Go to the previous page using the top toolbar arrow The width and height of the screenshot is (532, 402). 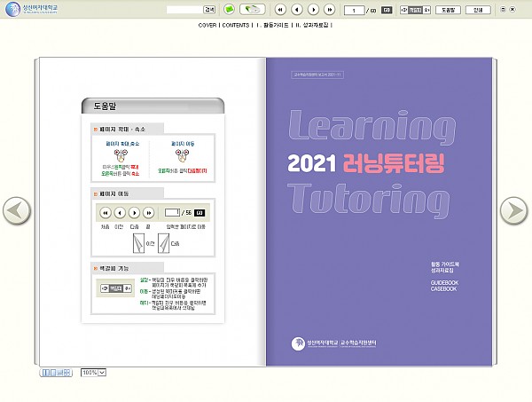[x=296, y=10]
